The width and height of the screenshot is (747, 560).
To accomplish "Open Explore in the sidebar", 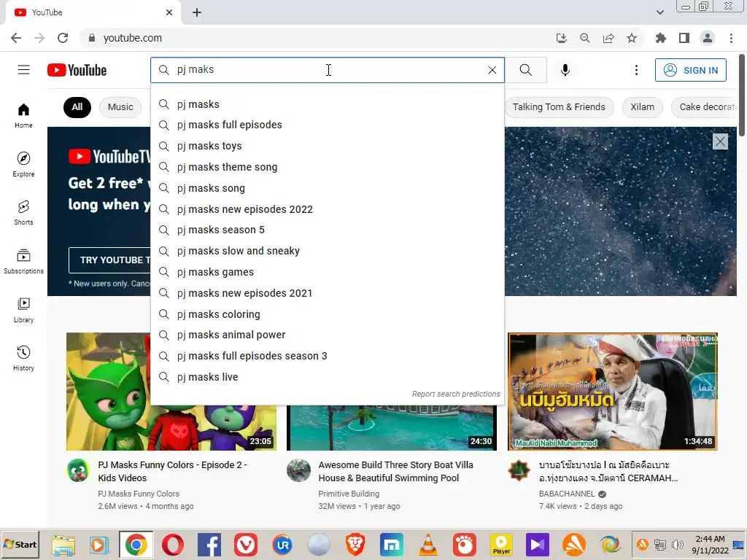I will [23, 164].
